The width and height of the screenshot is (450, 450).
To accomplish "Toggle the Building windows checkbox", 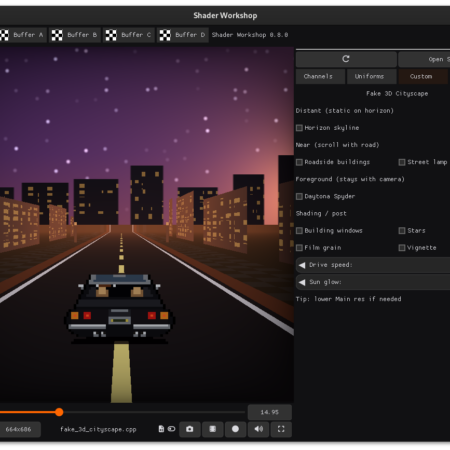I will click(299, 231).
